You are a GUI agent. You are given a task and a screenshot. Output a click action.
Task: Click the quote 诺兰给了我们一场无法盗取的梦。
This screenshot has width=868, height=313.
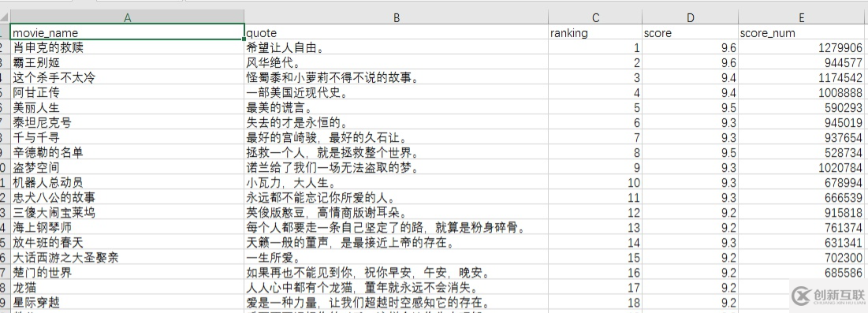click(397, 168)
